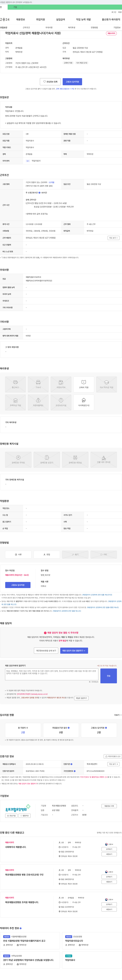Click 새창보기 for 조리원 listing
This screenshot has width=122, height=980.
tap(109, 909)
